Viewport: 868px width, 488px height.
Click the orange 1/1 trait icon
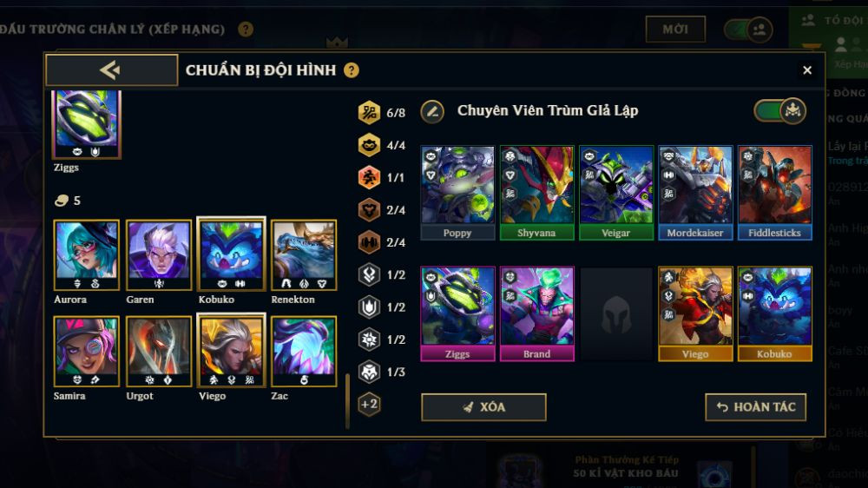[369, 177]
